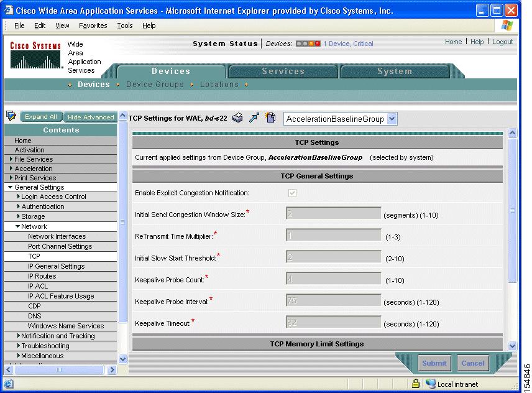Switch to the System tab

[395, 72]
